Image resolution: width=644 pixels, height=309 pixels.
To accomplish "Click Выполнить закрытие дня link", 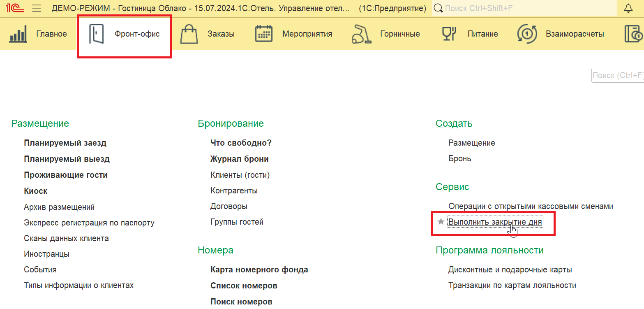I will pyautogui.click(x=495, y=222).
